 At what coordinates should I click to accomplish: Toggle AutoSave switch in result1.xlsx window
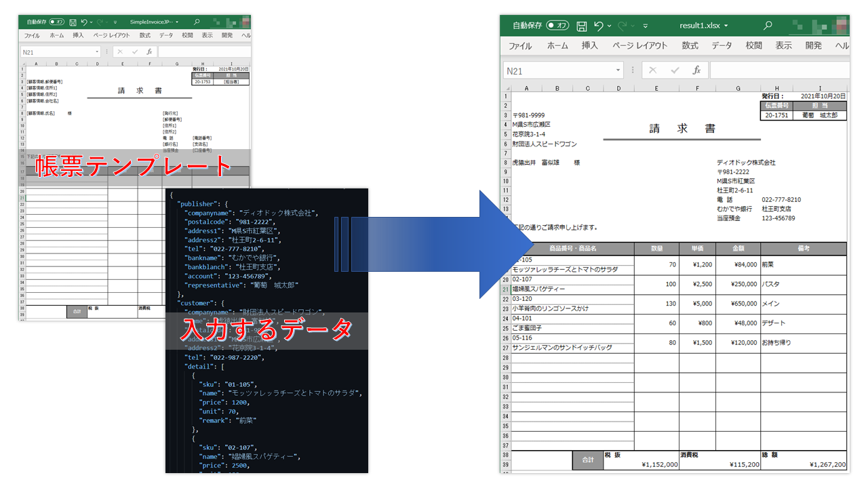[x=558, y=26]
